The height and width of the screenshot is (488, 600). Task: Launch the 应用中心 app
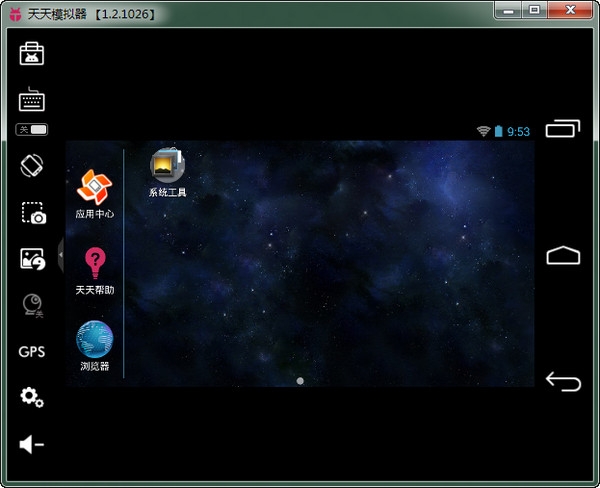[95, 191]
